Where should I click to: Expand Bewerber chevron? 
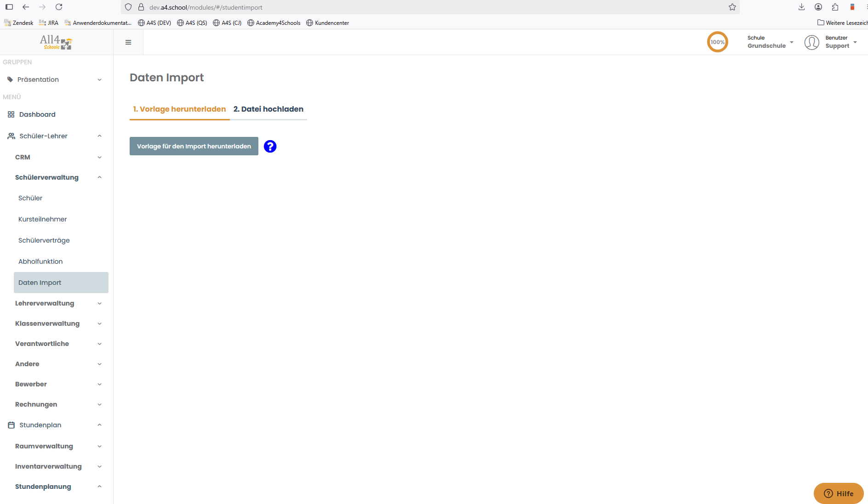(99, 384)
